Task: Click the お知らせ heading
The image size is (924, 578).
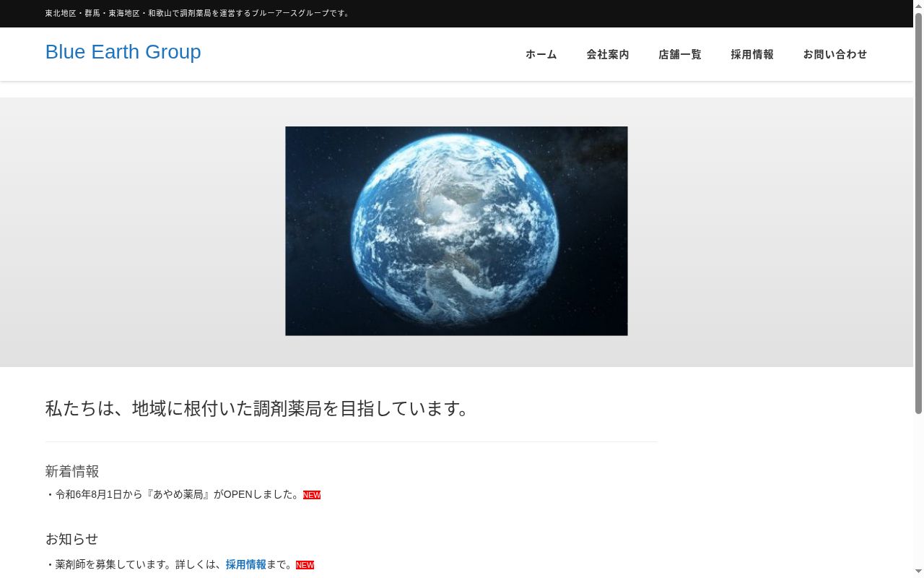Action: [x=72, y=539]
